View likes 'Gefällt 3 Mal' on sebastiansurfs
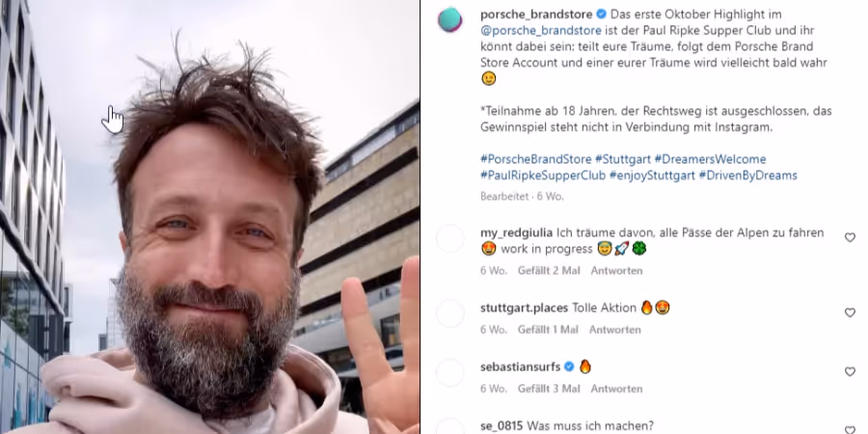 pyautogui.click(x=549, y=389)
